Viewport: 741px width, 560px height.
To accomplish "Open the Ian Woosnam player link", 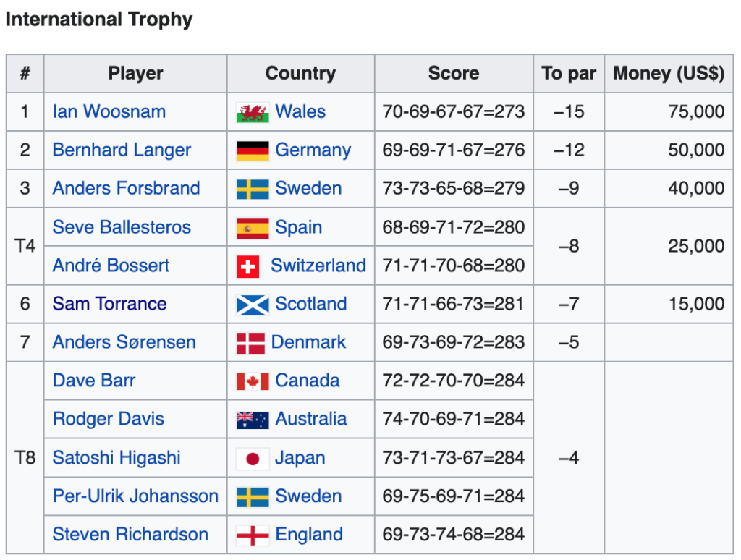I will pyautogui.click(x=109, y=112).
